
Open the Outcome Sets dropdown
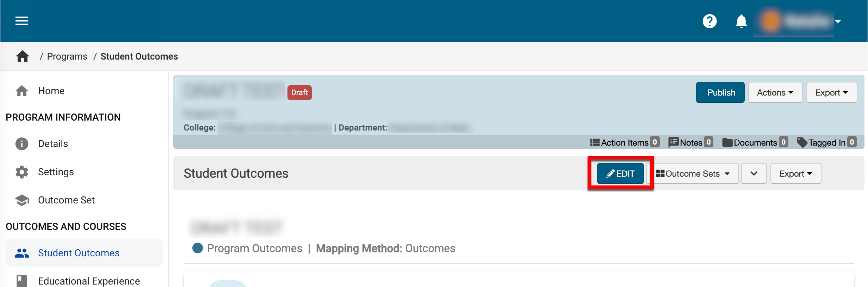pyautogui.click(x=693, y=174)
